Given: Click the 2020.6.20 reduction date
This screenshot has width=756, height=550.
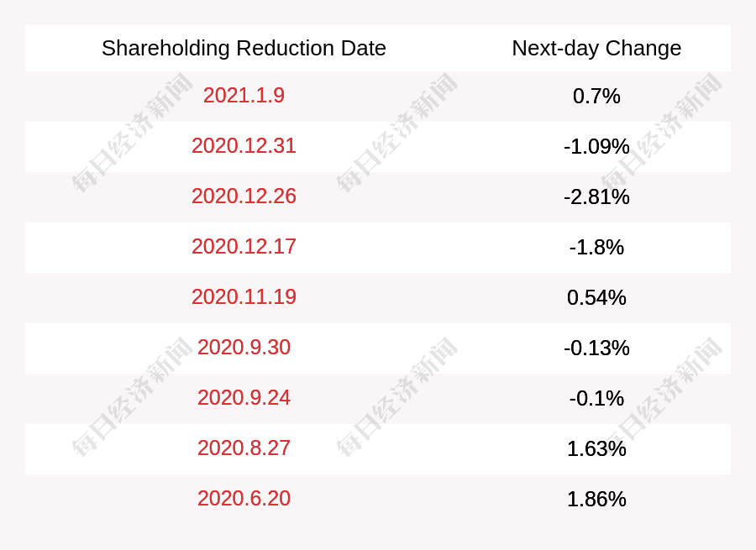Looking at the screenshot, I should click(x=244, y=499).
